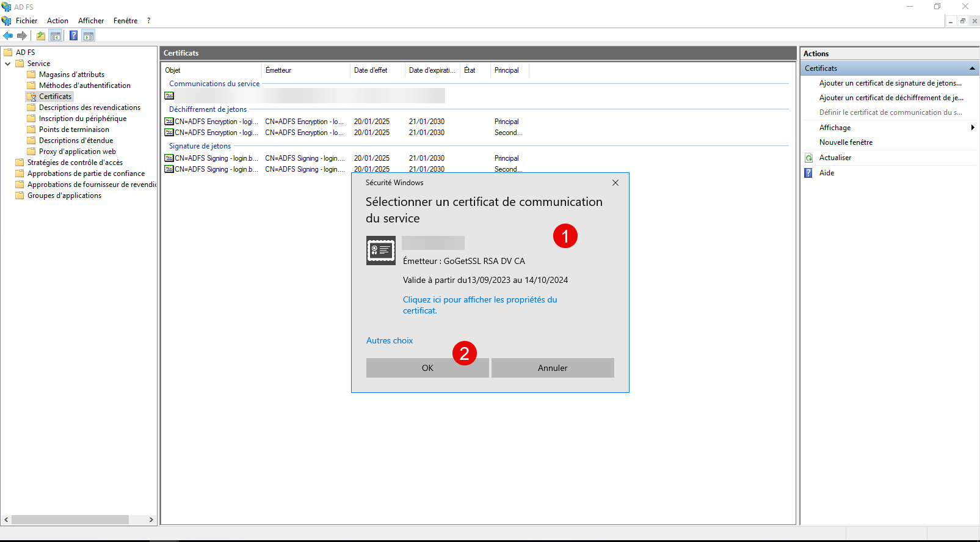This screenshot has height=542, width=980.
Task: Click the blue Help question mark icon
Action: point(73,35)
